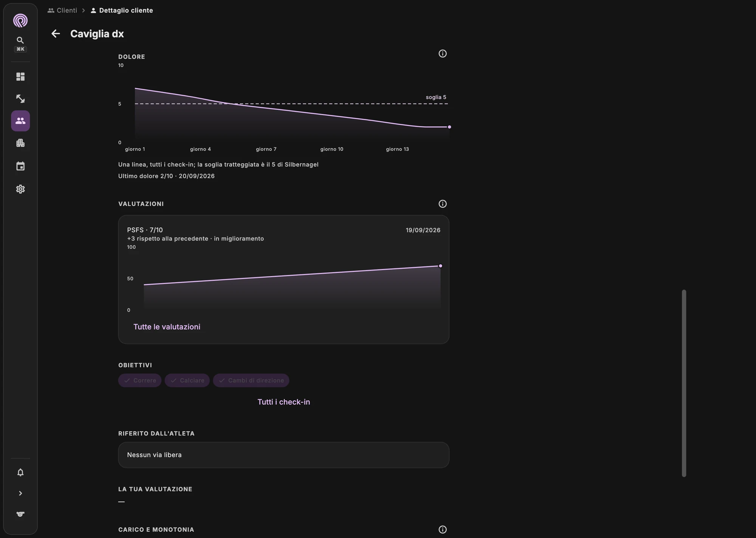756x538 pixels.
Task: Select the clients people icon
Action: pos(20,121)
